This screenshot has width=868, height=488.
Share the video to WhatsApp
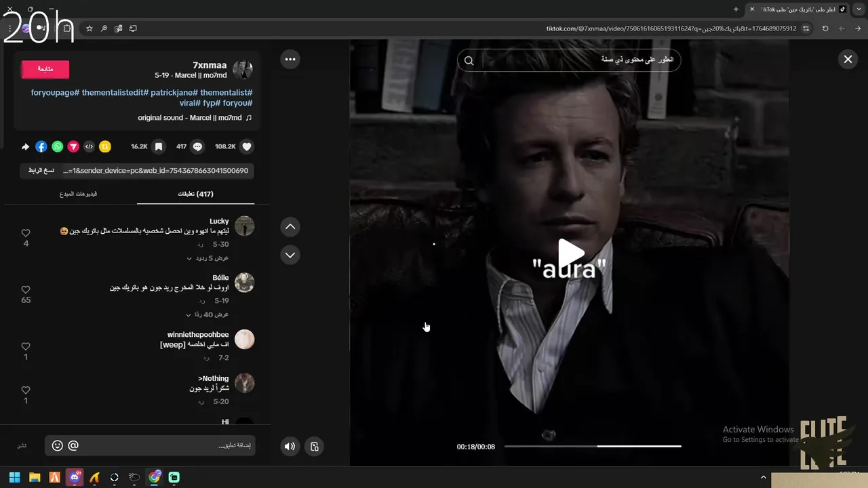(x=57, y=146)
